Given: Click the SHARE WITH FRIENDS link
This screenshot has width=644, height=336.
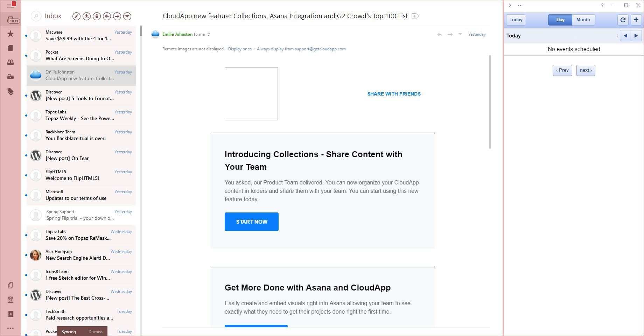Looking at the screenshot, I should click(x=394, y=94).
